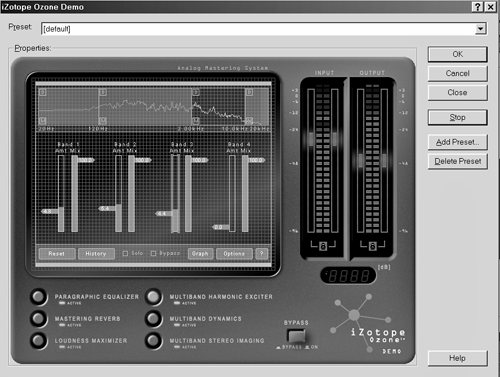
Task: Select the Mastering Reverb round button
Action: pyautogui.click(x=39, y=319)
